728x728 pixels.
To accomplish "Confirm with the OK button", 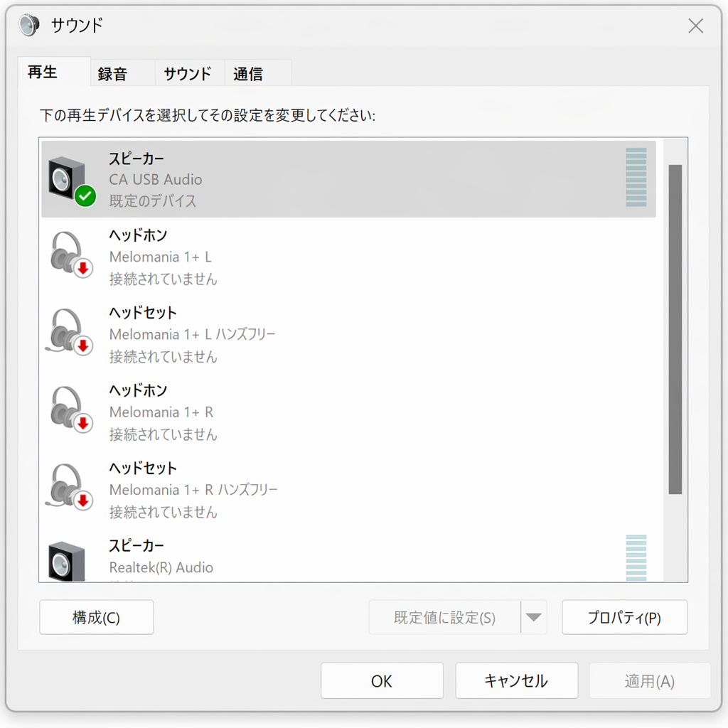I will [382, 680].
